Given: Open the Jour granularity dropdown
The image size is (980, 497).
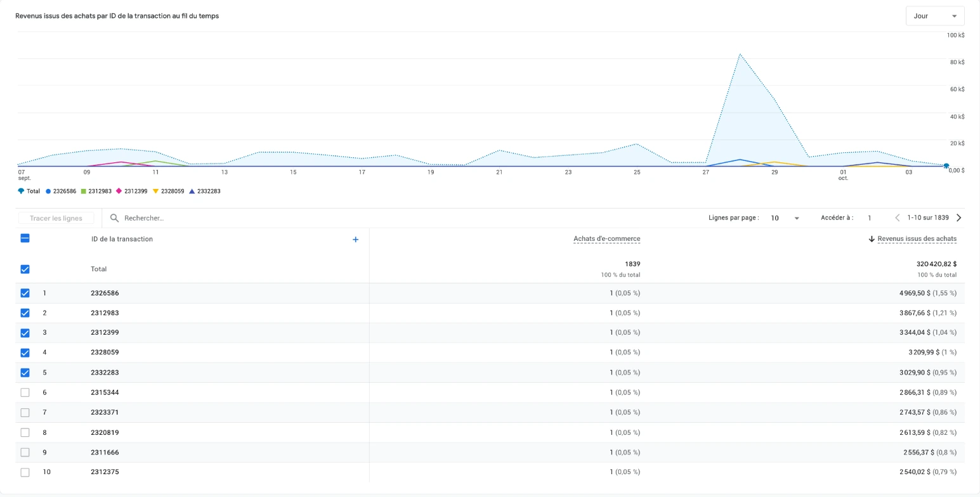Looking at the screenshot, I should [x=935, y=16].
